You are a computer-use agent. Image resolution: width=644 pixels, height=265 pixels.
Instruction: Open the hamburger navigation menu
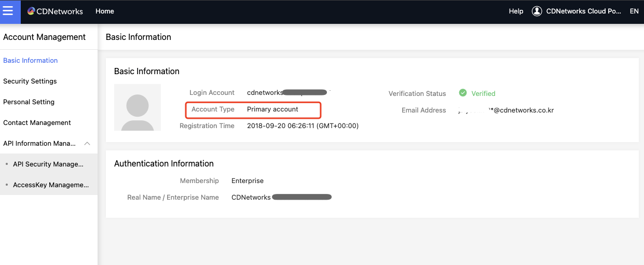pos(8,11)
